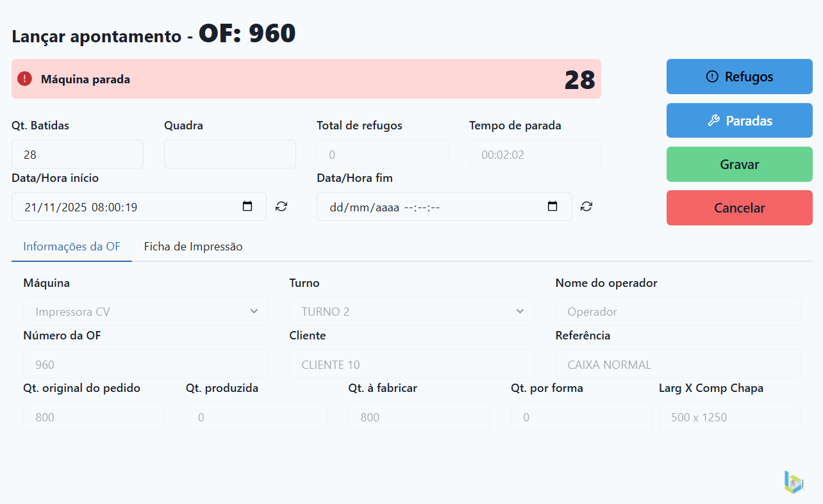Click the refresh icon beside Data/Hora fim
Screen dimensions: 823x504
tap(586, 206)
